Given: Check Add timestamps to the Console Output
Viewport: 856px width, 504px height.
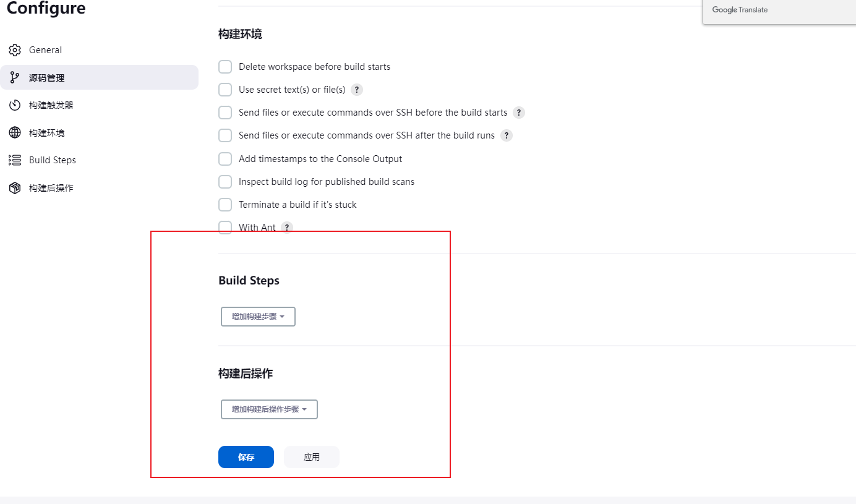Looking at the screenshot, I should 225,159.
